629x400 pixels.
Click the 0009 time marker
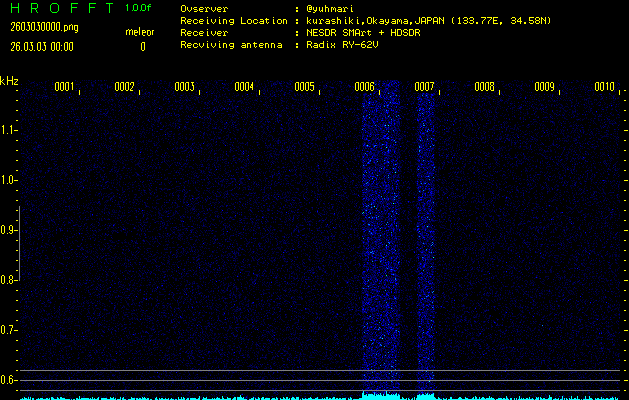point(545,87)
